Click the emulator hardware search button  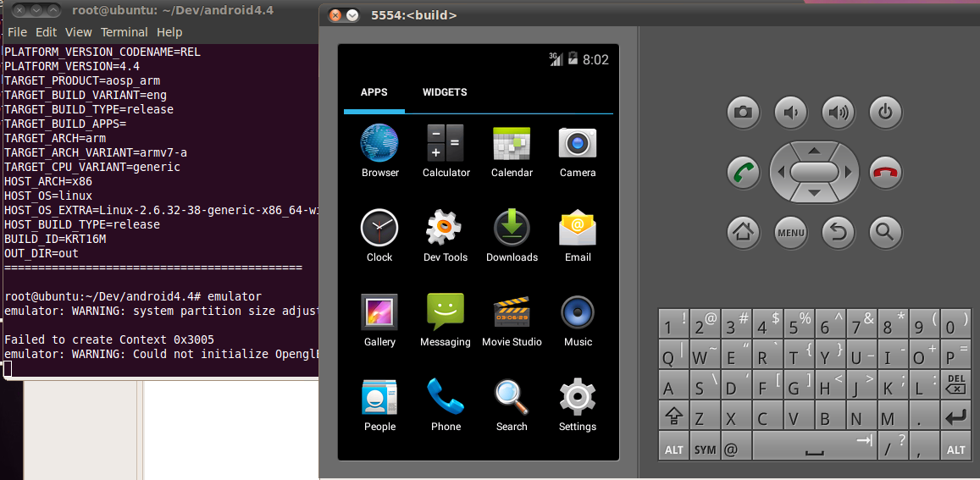(886, 233)
